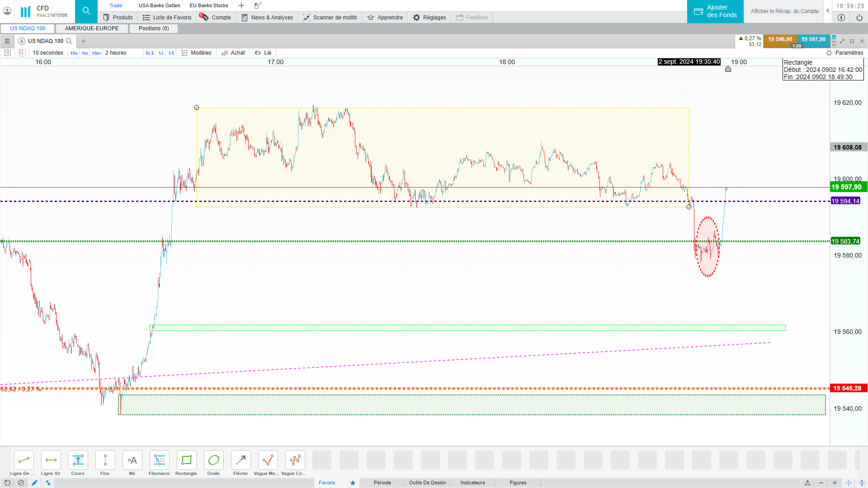Choose the Ovale shape tool
Viewport: 868px width, 488px height.
[x=213, y=460]
